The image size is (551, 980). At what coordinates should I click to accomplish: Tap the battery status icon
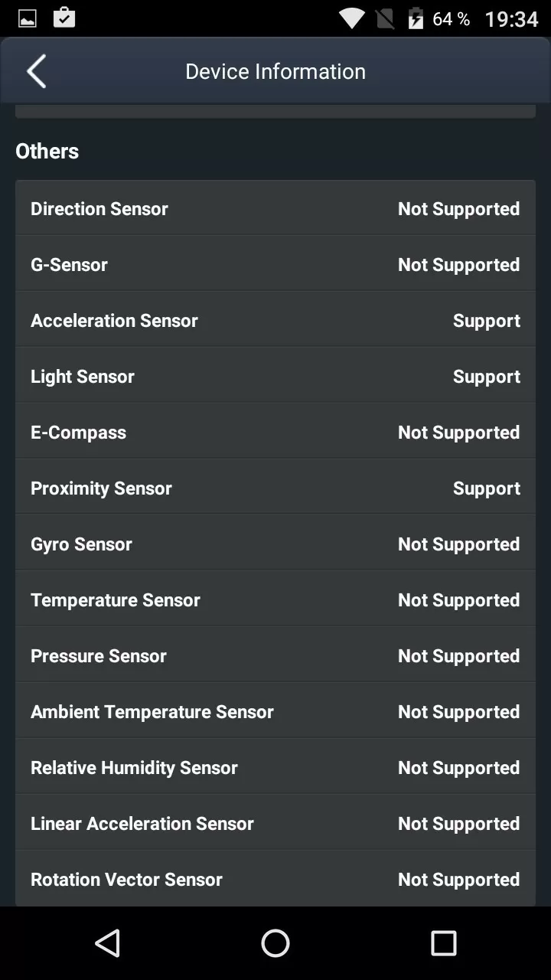tap(416, 18)
